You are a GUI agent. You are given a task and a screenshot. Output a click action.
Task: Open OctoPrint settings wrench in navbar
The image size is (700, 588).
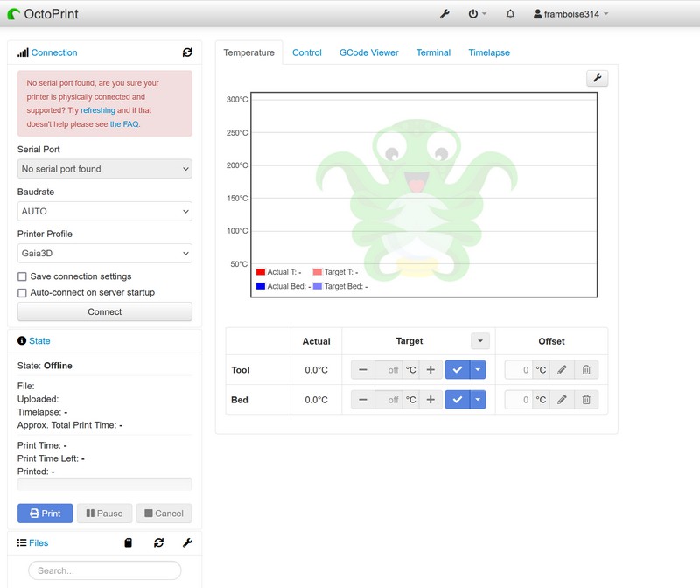(444, 14)
